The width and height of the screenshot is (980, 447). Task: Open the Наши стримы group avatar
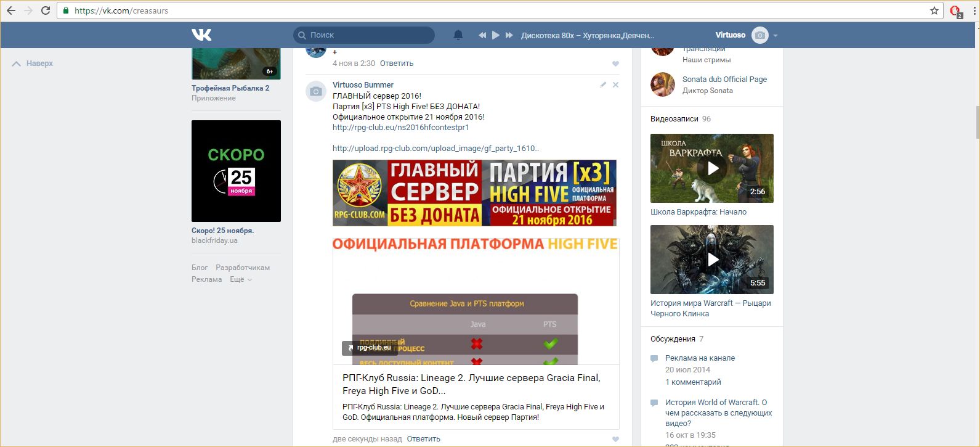(x=663, y=52)
